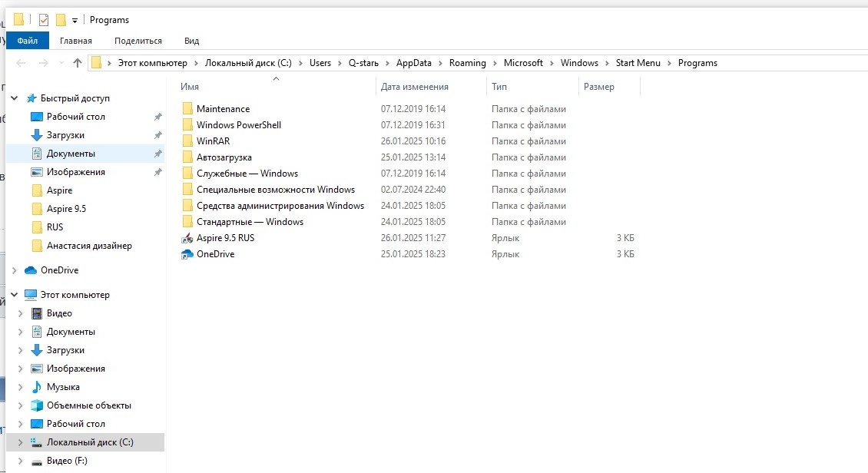The height and width of the screenshot is (473, 868).
Task: Open the RUS folder in navigation pane
Action: [x=55, y=227]
